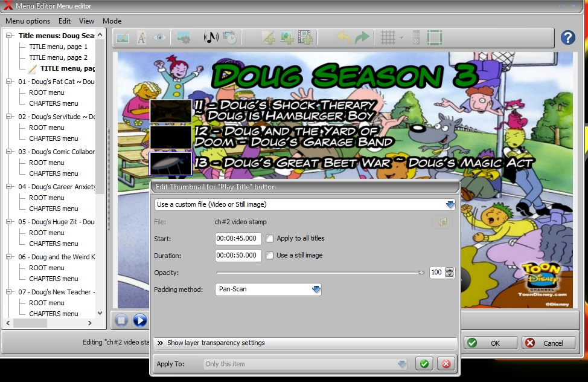Viewport: 588px width, 382px height.
Task: Play the menu preview
Action: 140,320
